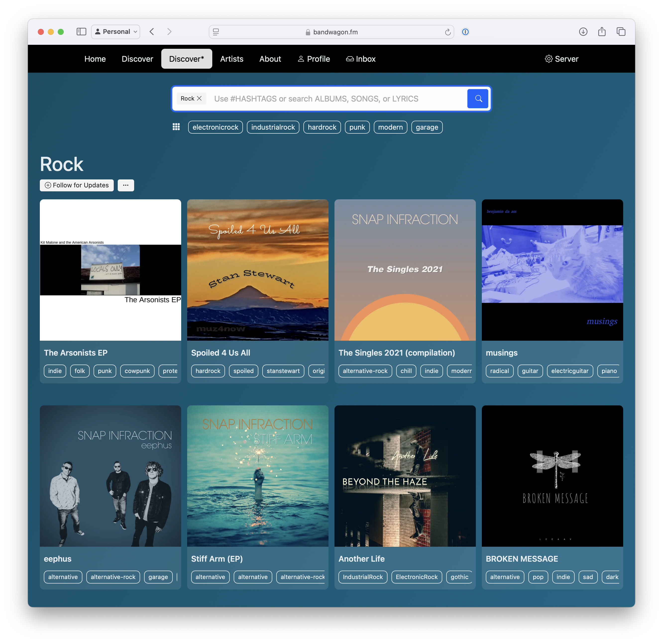Open the Personal profile dropdown
This screenshot has width=663, height=644.
[x=116, y=32]
